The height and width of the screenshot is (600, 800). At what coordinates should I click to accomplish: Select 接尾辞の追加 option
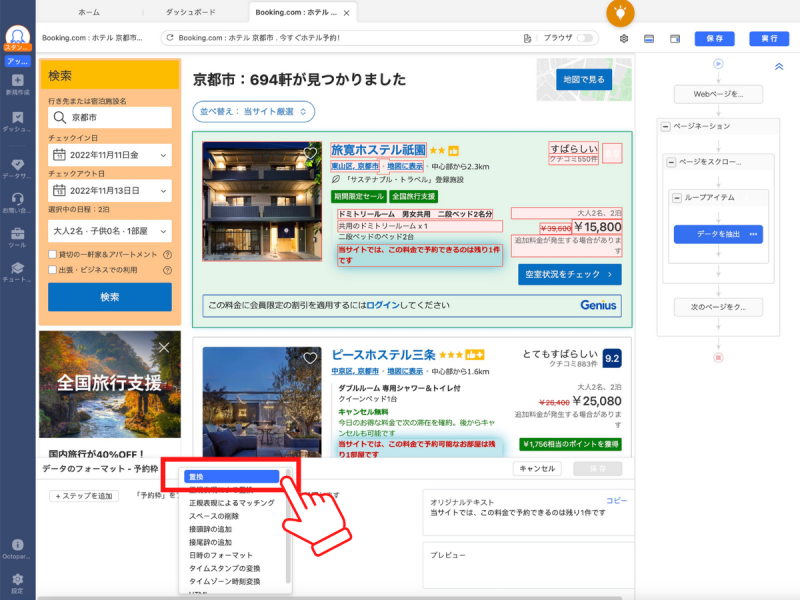click(x=210, y=542)
